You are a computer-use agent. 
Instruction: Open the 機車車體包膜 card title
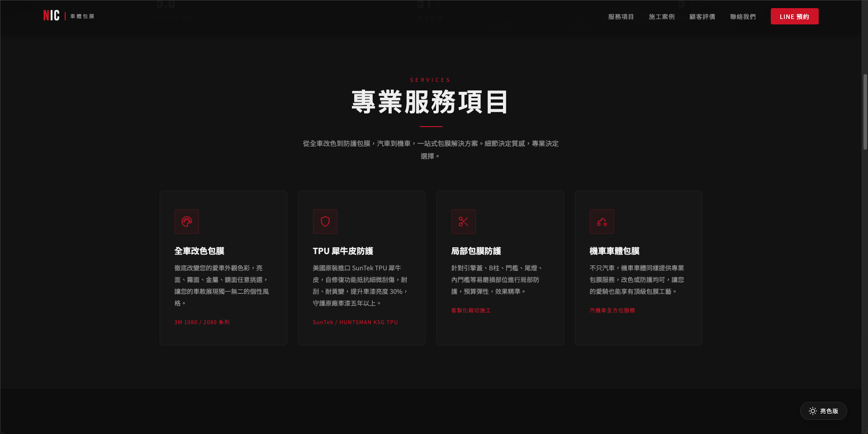[615, 251]
